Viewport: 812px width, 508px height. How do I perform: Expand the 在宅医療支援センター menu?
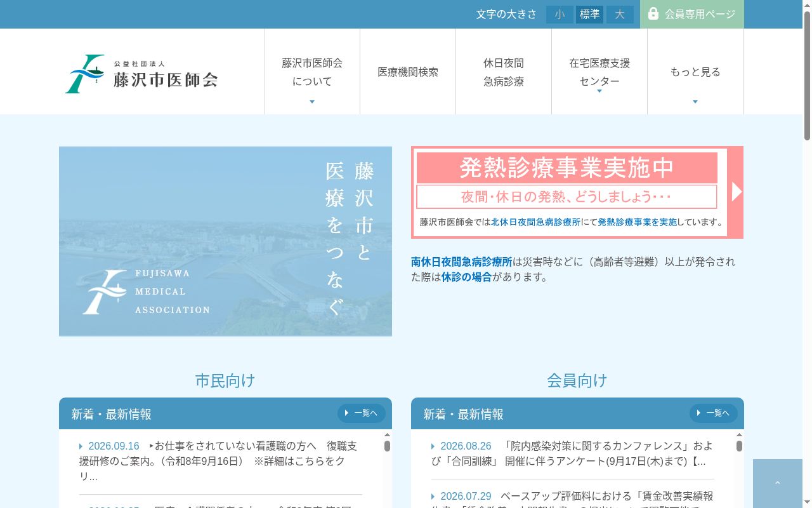[x=599, y=72]
